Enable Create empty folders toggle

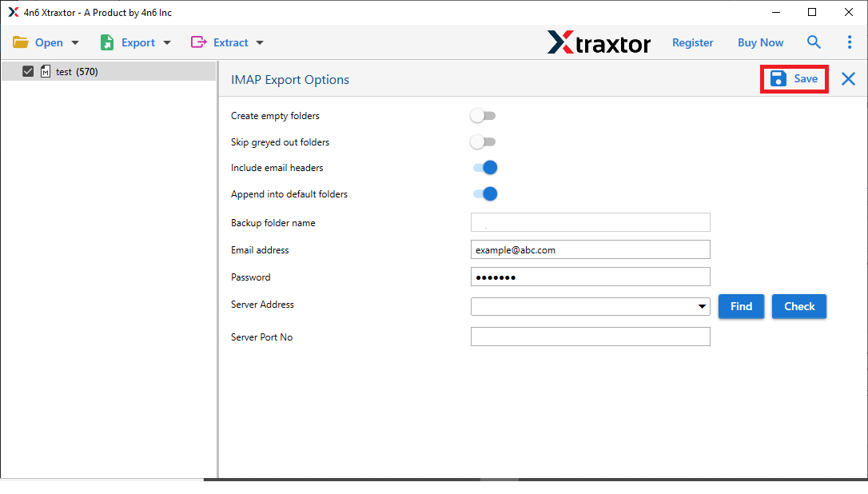[483, 116]
